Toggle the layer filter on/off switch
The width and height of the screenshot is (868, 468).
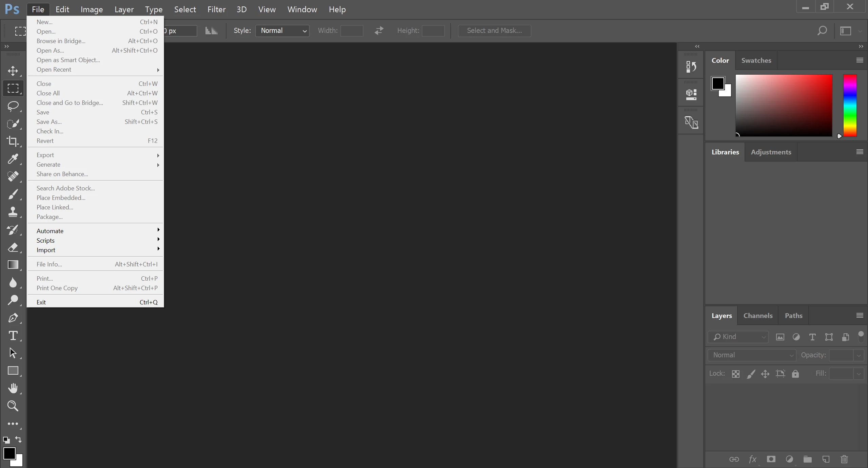tap(861, 336)
